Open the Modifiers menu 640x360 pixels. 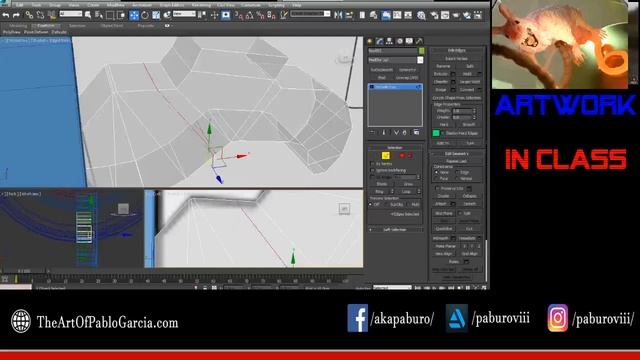[116, 5]
